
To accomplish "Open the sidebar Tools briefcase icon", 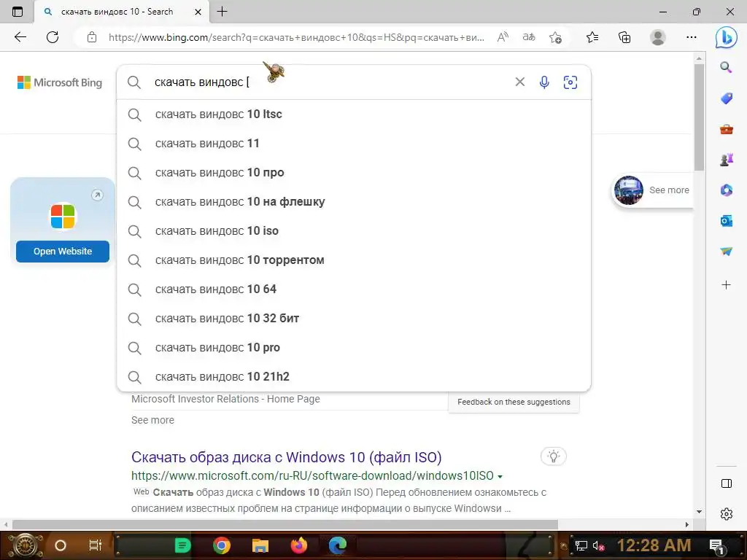I will point(726,129).
